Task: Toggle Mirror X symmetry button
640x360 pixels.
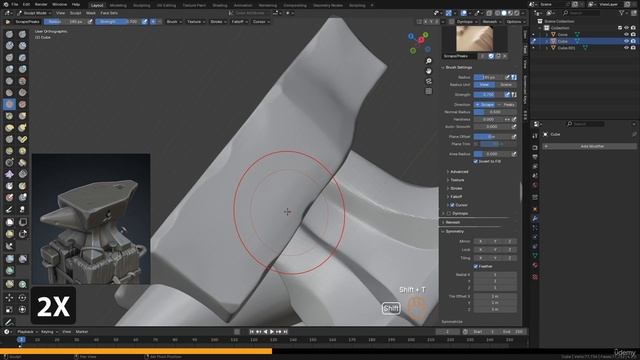Action: tap(480, 241)
